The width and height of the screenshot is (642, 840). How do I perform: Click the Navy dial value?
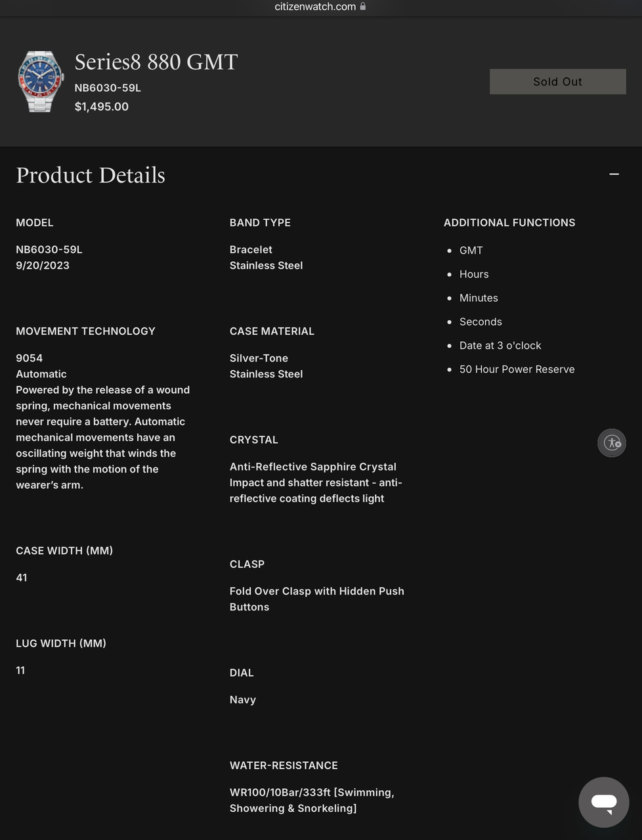[x=243, y=700]
